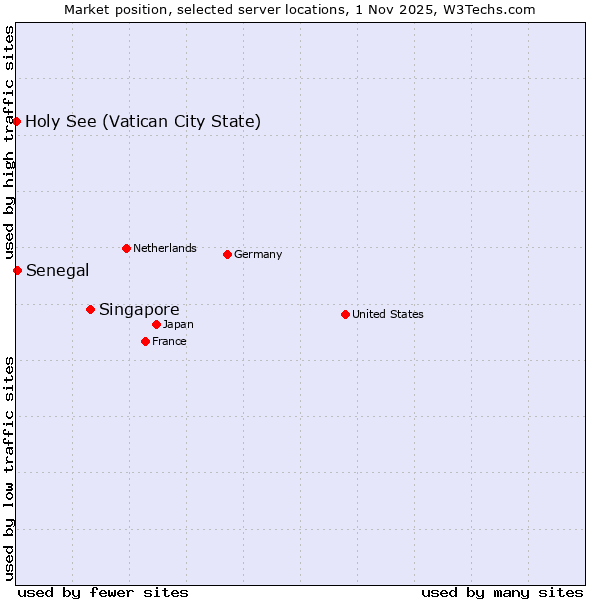Viewport: 600px width, 600px height.
Task: Click the Japan label text
Action: (x=178, y=324)
